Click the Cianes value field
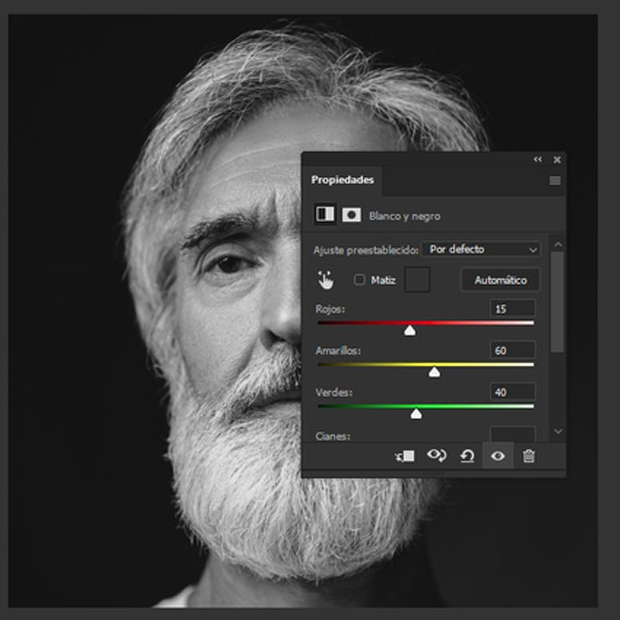 (513, 434)
